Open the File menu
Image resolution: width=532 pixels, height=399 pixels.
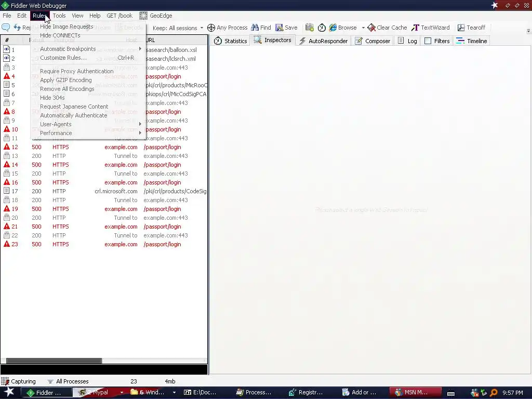[x=7, y=16]
